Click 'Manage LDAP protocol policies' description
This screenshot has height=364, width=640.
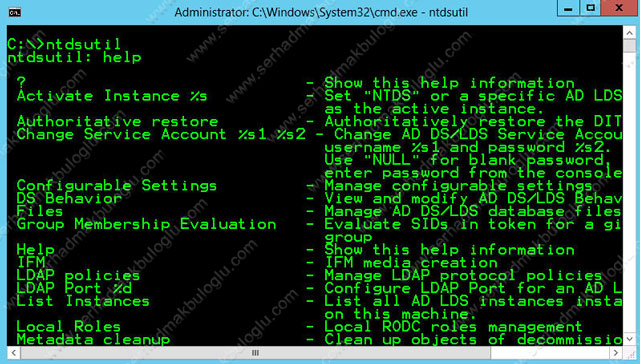tap(463, 275)
